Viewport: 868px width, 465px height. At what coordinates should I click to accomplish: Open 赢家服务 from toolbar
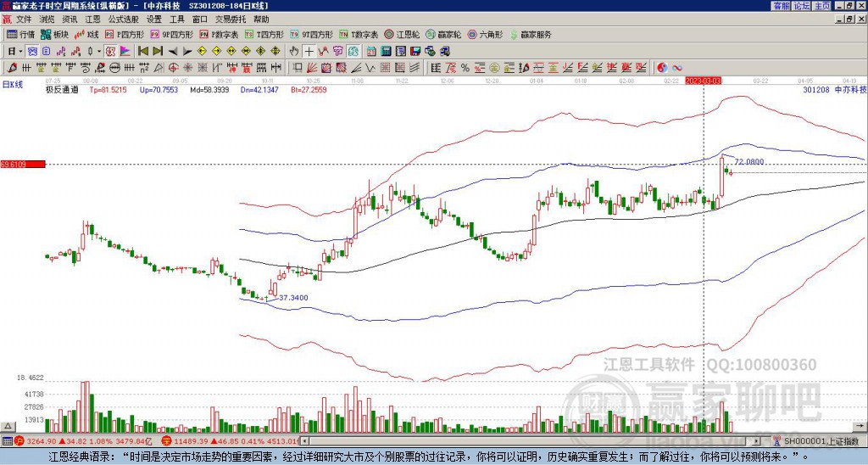[x=531, y=34]
